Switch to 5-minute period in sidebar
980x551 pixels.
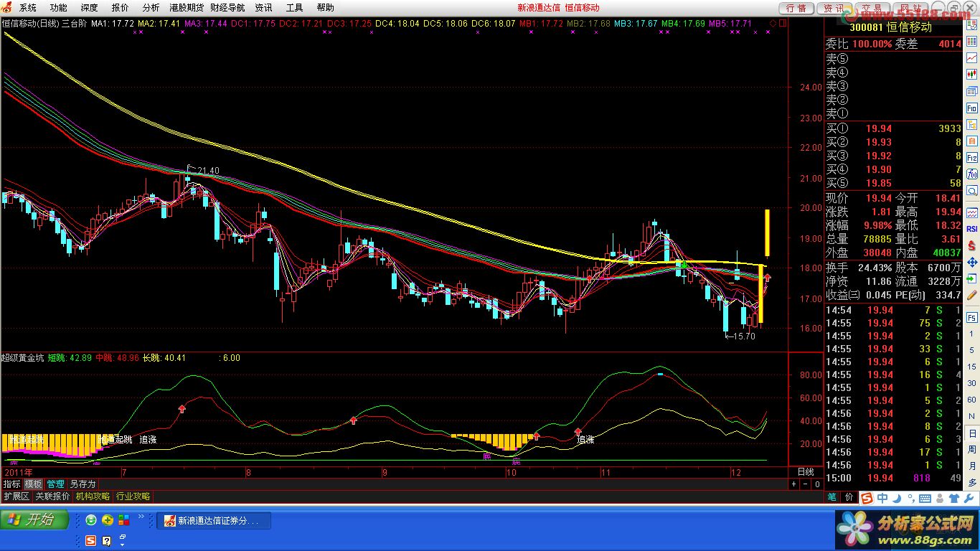click(x=971, y=350)
